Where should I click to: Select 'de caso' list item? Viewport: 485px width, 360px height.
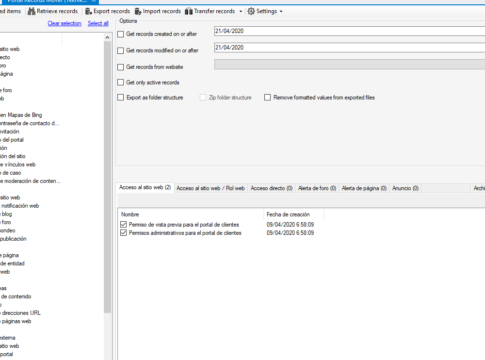(11, 173)
